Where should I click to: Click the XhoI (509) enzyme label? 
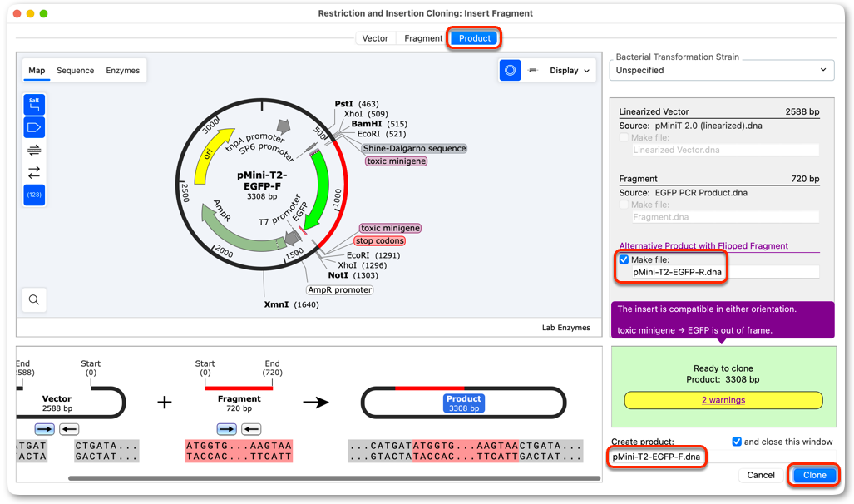(x=365, y=114)
